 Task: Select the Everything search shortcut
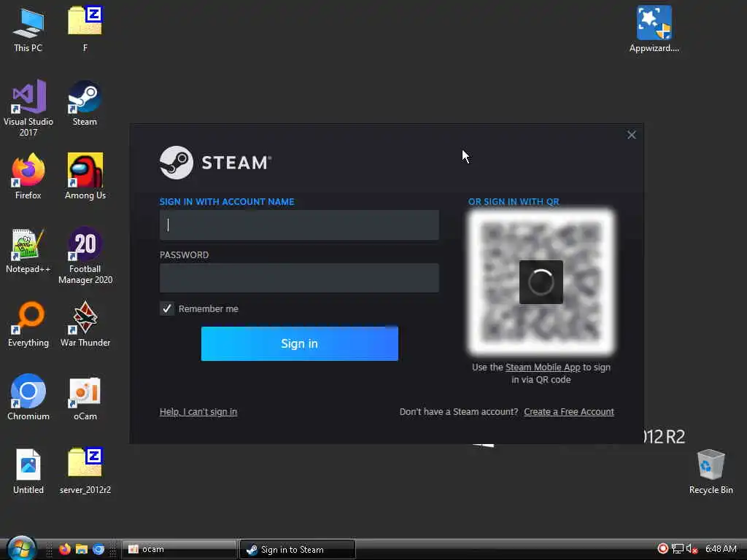pos(28,324)
